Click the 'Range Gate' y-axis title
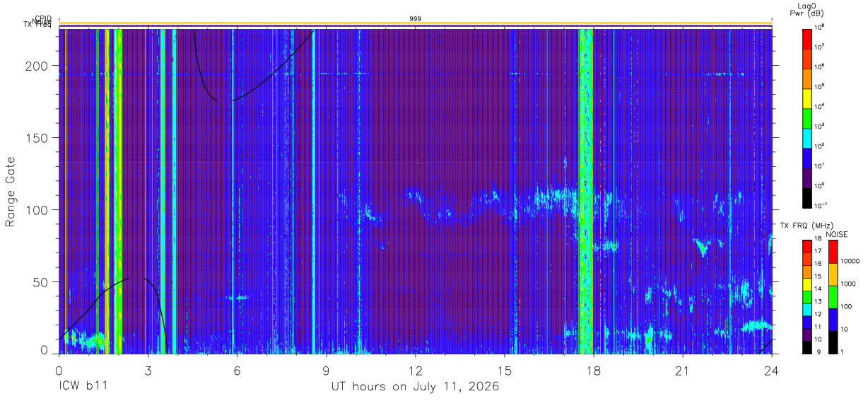 [x=11, y=192]
